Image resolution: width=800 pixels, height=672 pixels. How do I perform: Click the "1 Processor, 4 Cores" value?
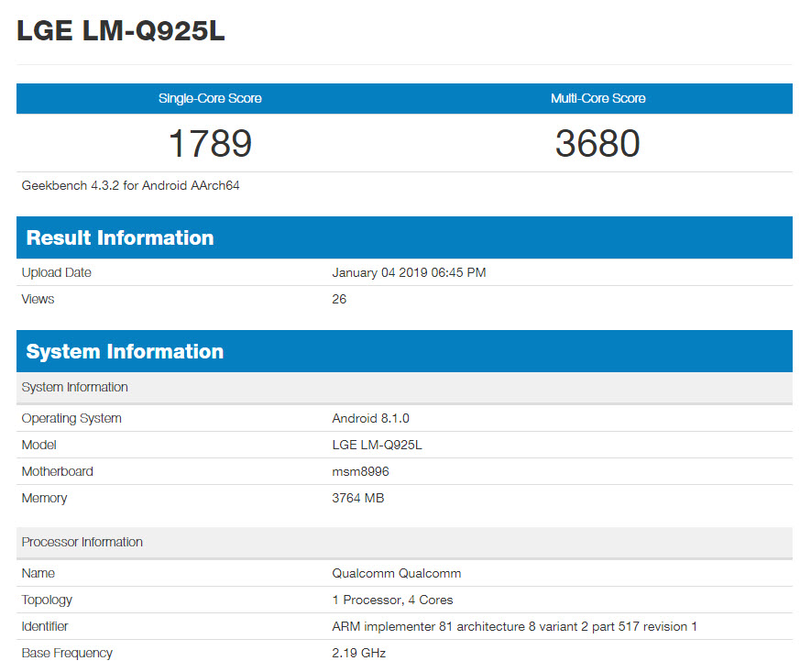pyautogui.click(x=392, y=600)
